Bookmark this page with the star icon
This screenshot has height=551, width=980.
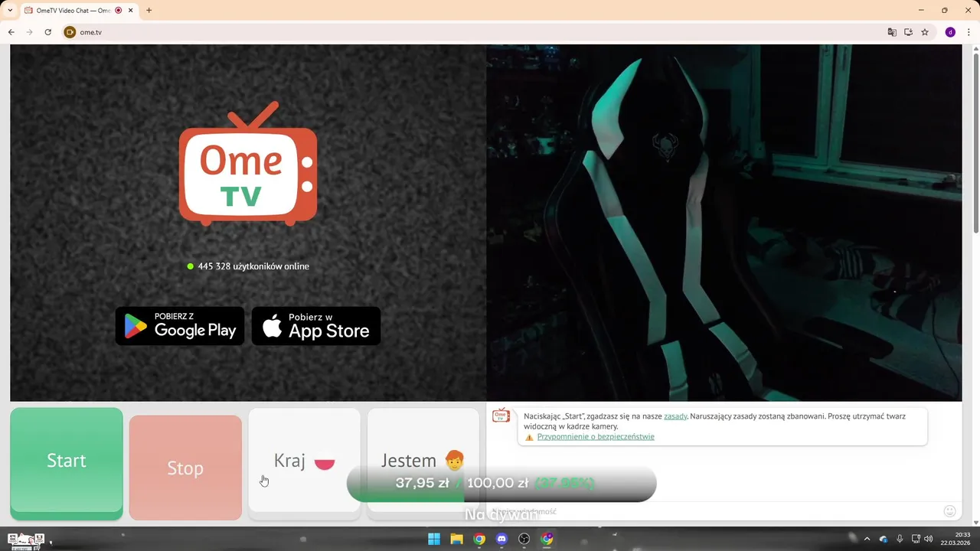925,32
